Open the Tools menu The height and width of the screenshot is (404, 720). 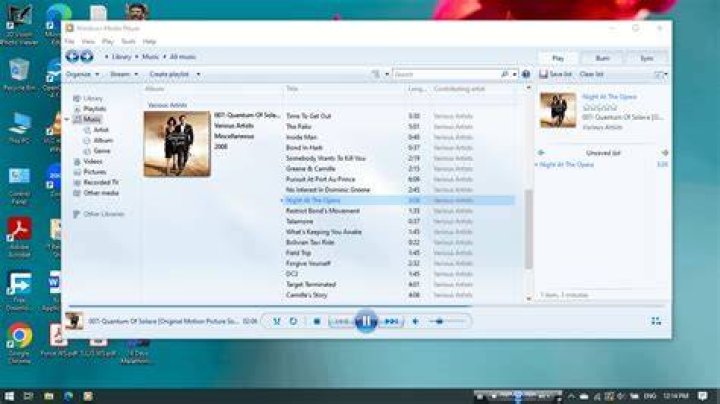click(128, 41)
